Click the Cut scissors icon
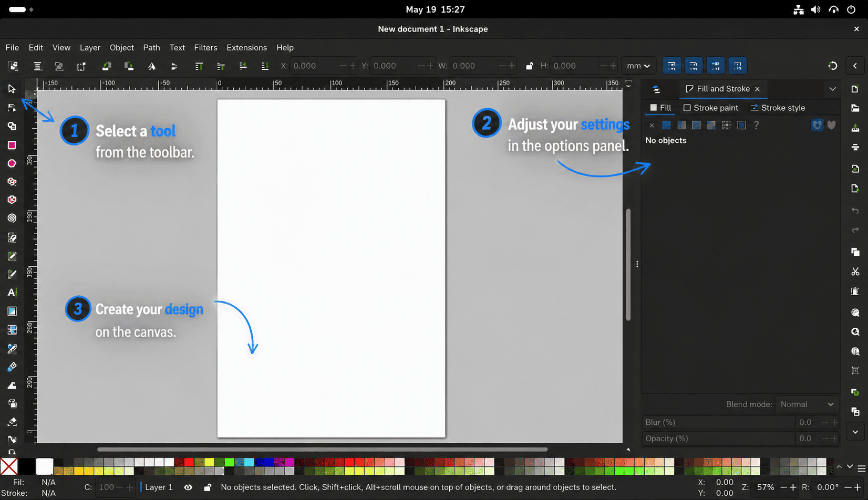Image resolution: width=868 pixels, height=500 pixels. pos(855,272)
